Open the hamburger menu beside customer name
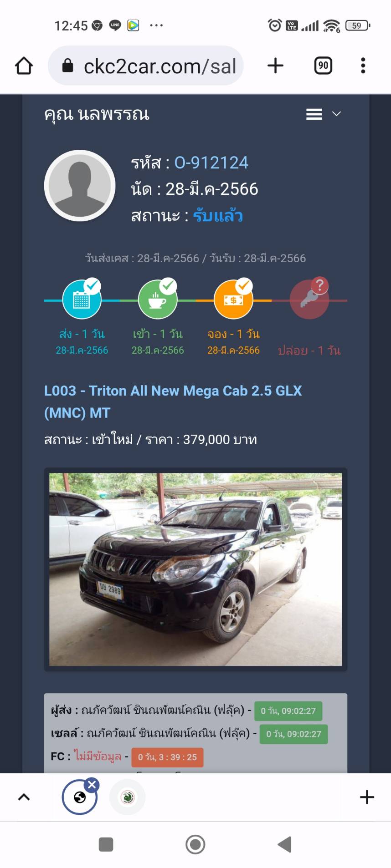Screen dimensions: 391x868 (x=314, y=114)
